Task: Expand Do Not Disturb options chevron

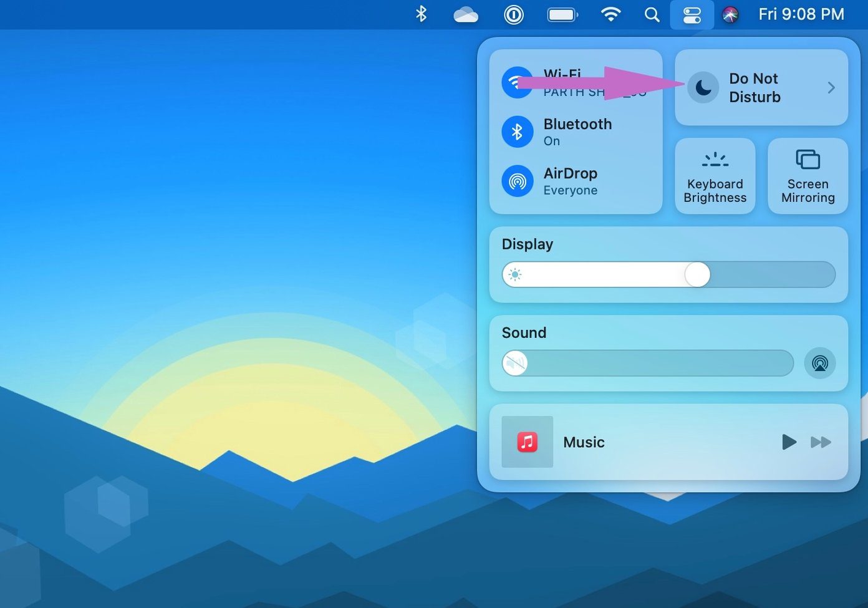Action: (x=831, y=88)
